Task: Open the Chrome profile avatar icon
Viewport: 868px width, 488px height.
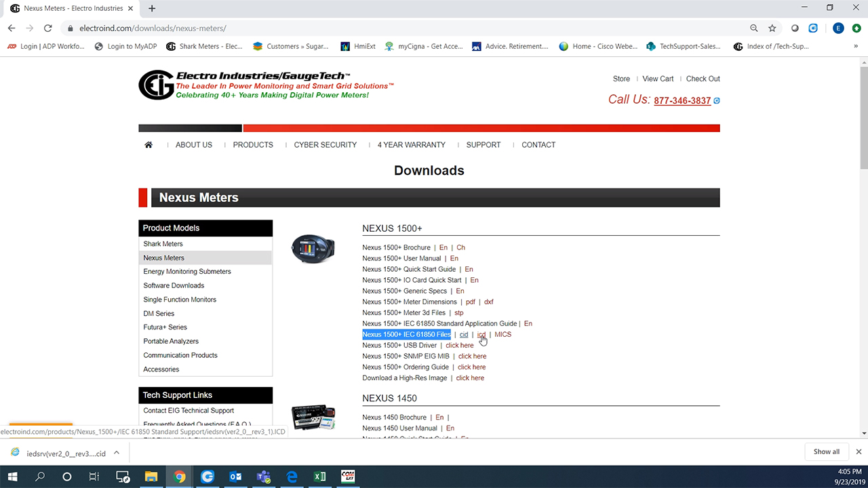Action: coord(839,28)
